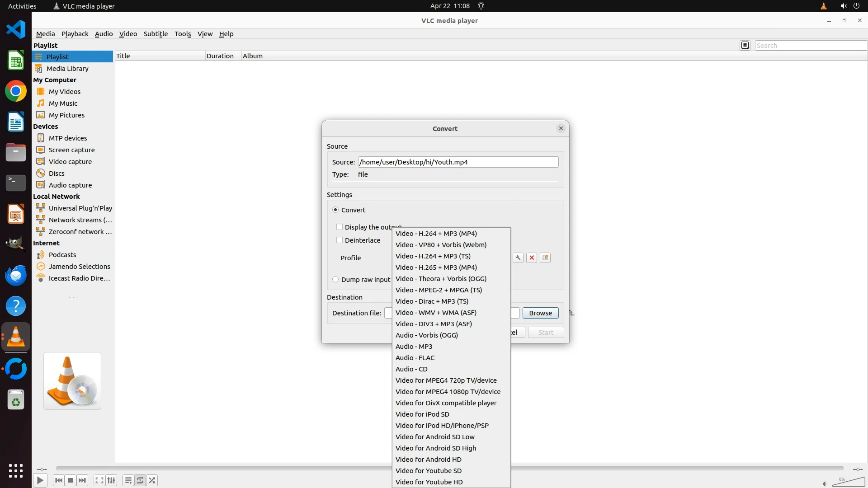Toggle fullscreen video icon

(99, 480)
